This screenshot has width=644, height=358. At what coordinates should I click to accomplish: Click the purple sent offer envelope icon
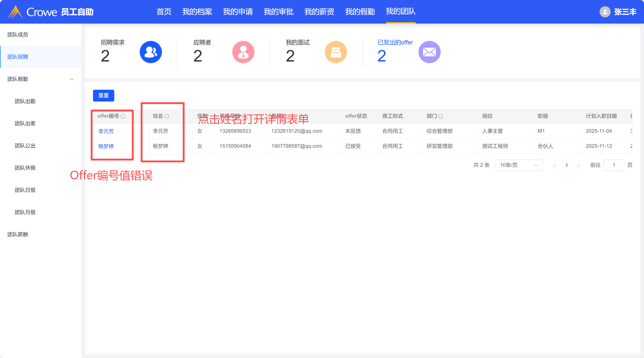pyautogui.click(x=429, y=52)
